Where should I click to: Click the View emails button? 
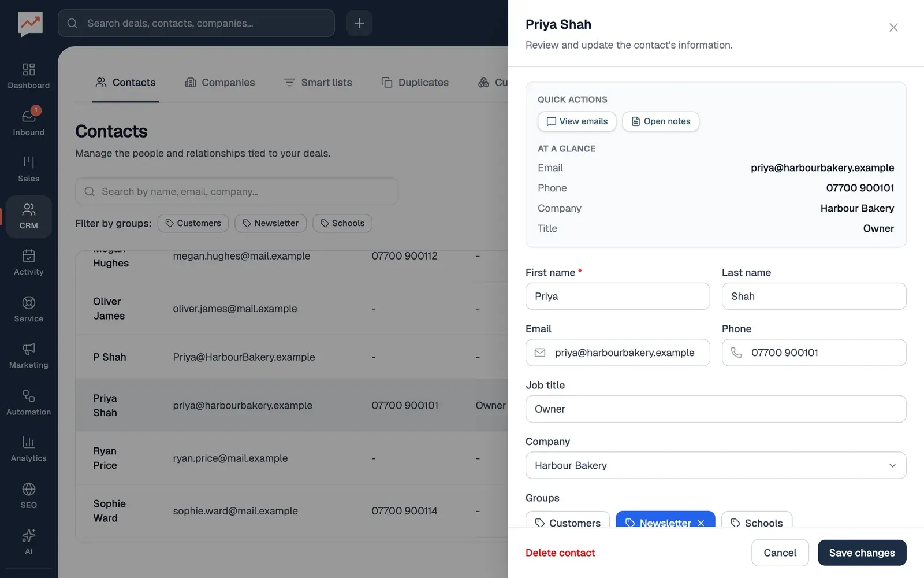(x=577, y=121)
